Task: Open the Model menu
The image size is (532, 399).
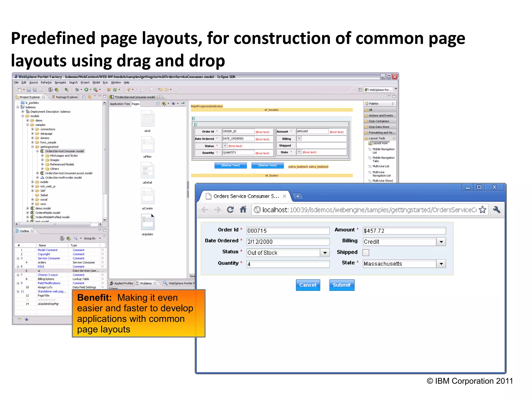Action: tap(96, 83)
